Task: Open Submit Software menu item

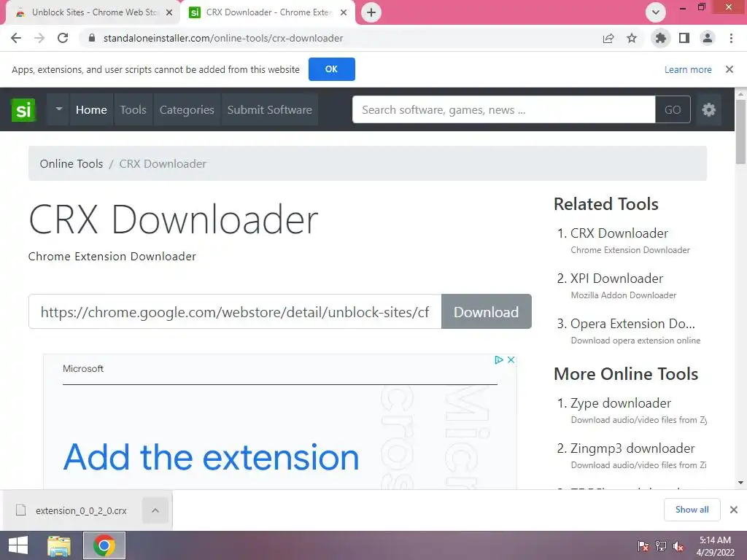Action: point(270,109)
